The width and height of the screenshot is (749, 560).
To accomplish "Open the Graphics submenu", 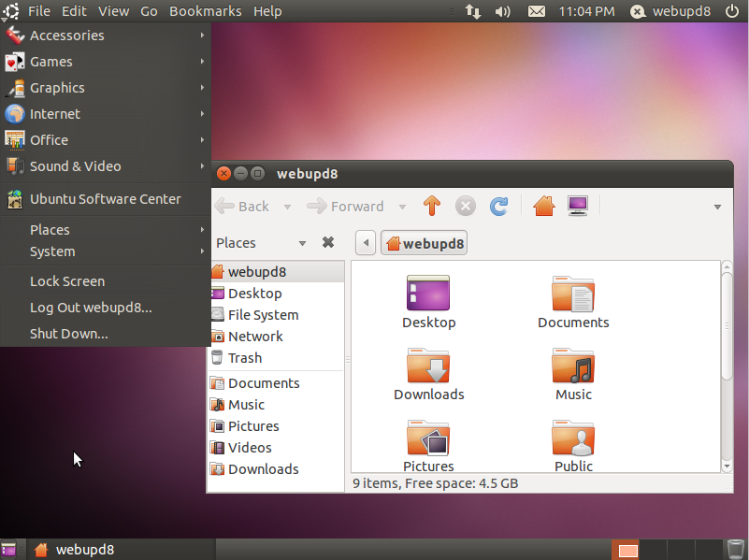I will 106,88.
